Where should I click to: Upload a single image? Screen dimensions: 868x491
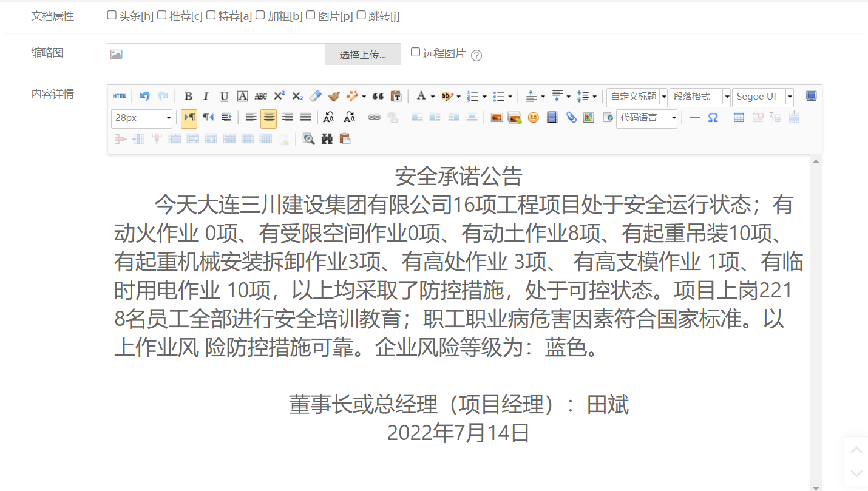tap(497, 118)
